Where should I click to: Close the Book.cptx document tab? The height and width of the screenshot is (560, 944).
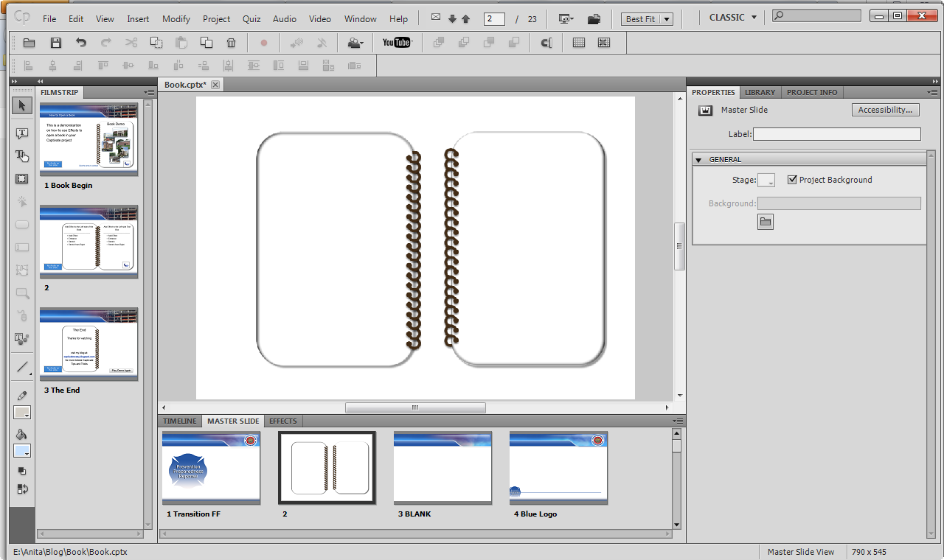tap(215, 85)
